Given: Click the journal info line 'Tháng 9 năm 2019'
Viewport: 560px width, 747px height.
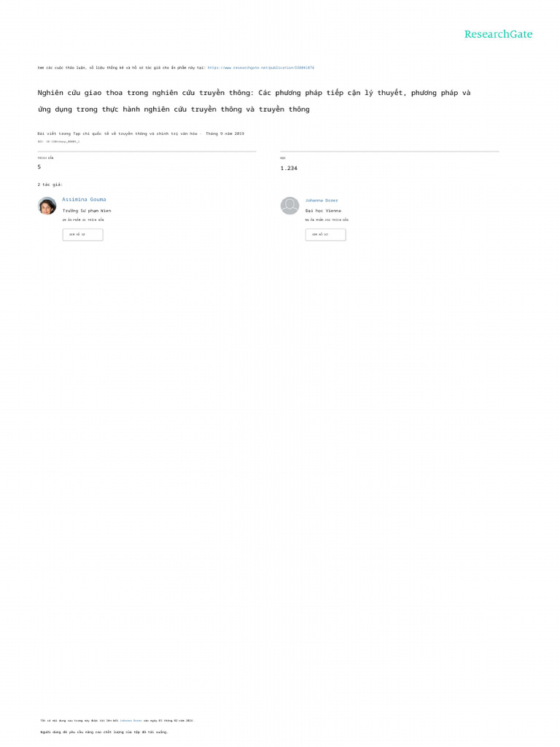Looking at the screenshot, I should pyautogui.click(x=141, y=134).
